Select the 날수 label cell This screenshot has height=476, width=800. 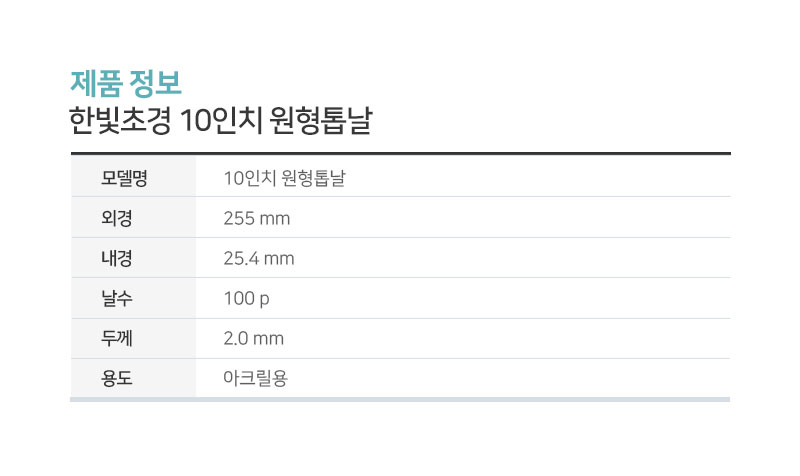(133, 298)
